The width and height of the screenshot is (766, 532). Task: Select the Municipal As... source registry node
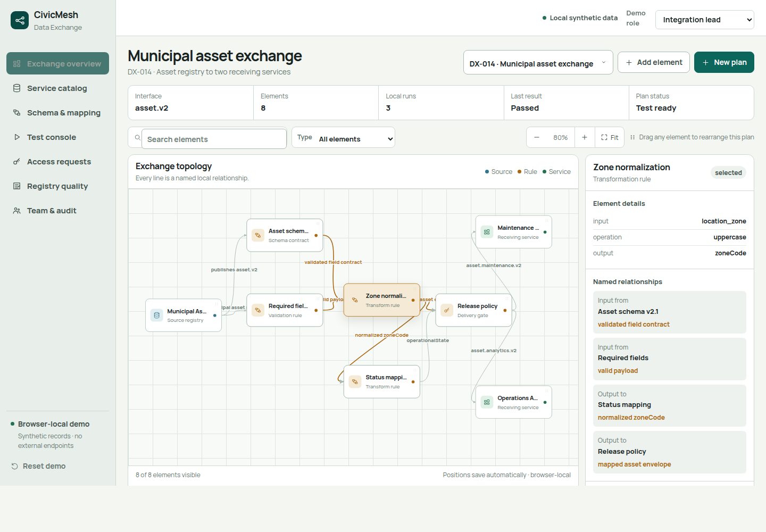[x=184, y=315]
